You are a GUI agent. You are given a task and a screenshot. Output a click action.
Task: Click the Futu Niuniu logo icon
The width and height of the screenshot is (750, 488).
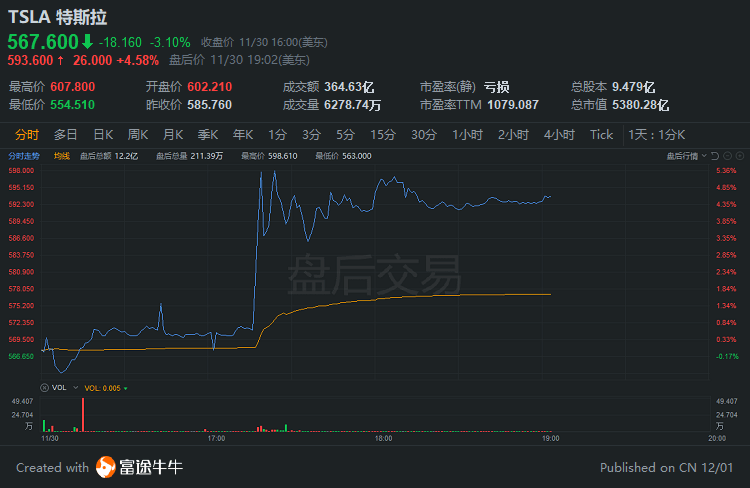point(105,467)
